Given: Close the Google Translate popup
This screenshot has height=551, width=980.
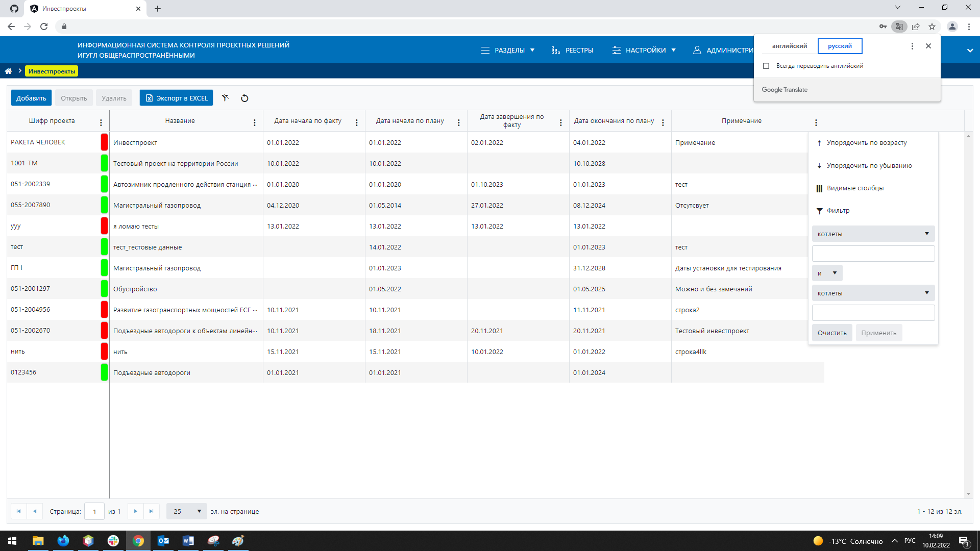Looking at the screenshot, I should [928, 46].
